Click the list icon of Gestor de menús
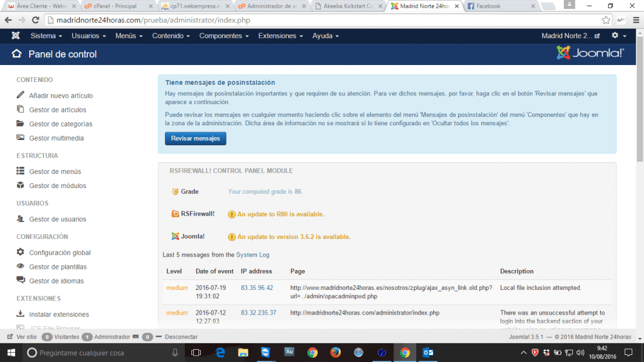The width and height of the screenshot is (644, 362). click(x=20, y=170)
